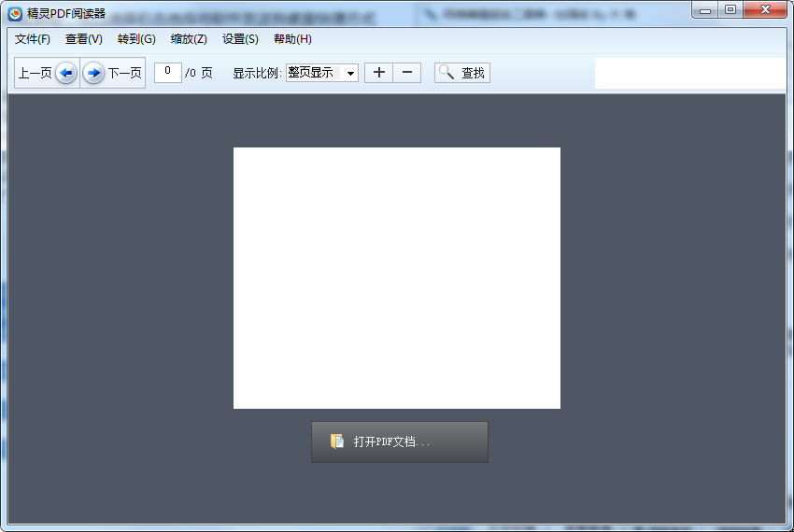
Task: Click the blank white document page area
Action: tap(396, 278)
